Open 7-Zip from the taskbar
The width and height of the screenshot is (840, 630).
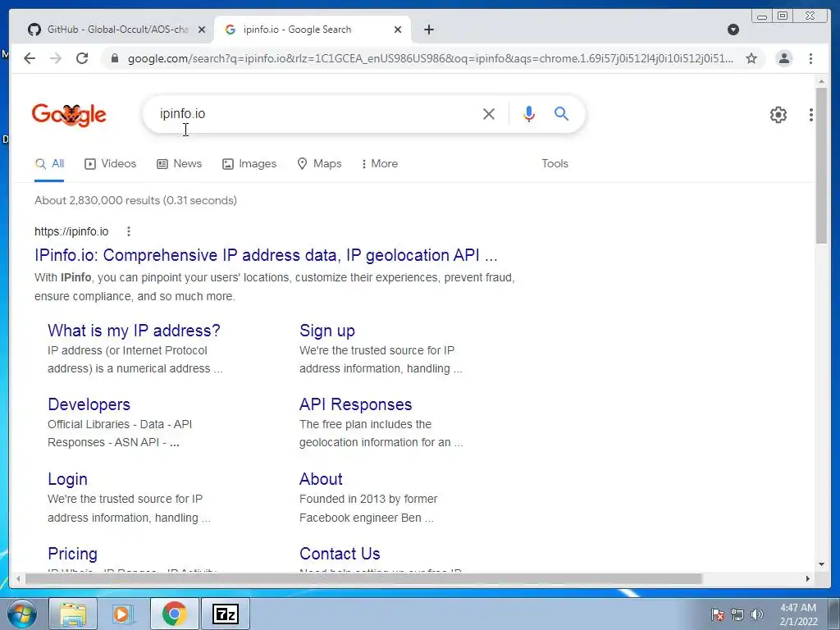pos(225,614)
